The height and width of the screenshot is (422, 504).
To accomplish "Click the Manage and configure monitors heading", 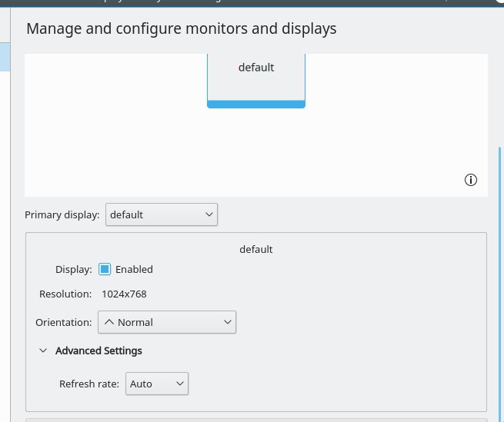I will coord(182,29).
